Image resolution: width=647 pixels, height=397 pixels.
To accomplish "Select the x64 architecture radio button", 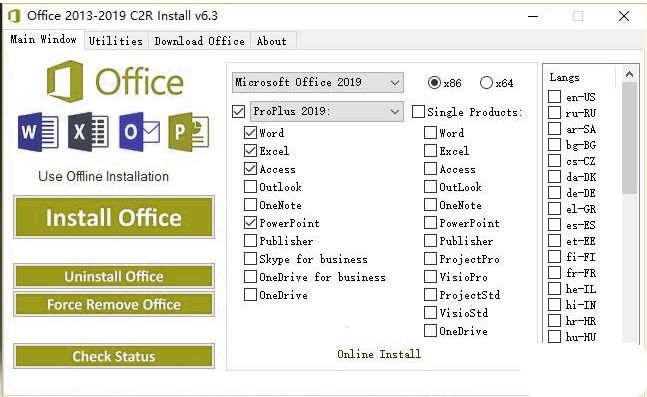I will 486,83.
